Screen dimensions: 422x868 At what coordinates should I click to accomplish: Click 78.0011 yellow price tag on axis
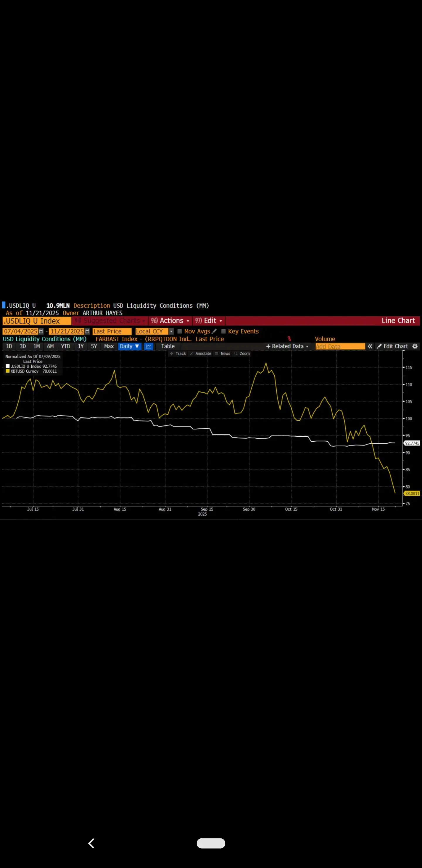click(412, 493)
